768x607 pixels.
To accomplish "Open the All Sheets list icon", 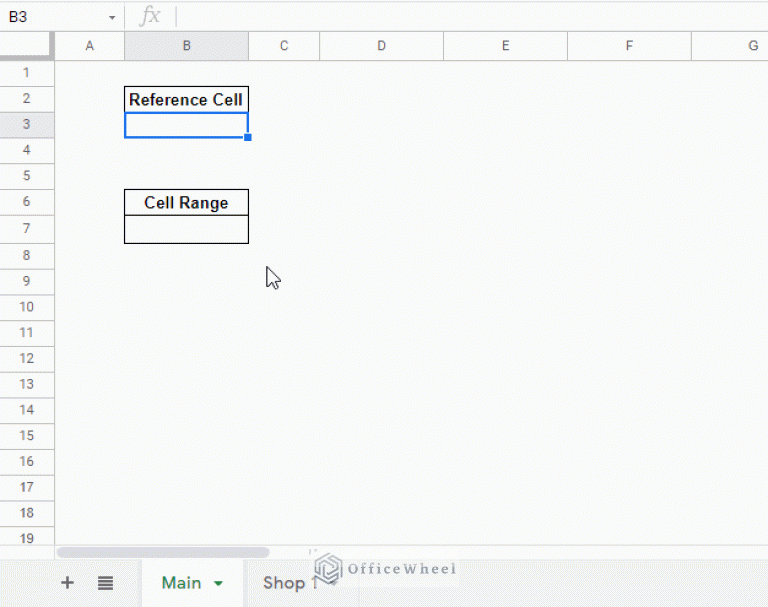I will [x=105, y=583].
